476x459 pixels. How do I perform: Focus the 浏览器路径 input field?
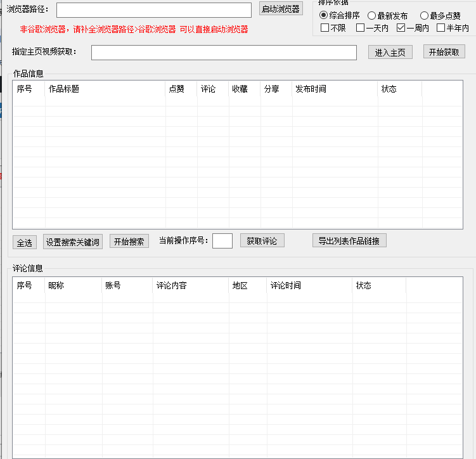click(x=154, y=10)
